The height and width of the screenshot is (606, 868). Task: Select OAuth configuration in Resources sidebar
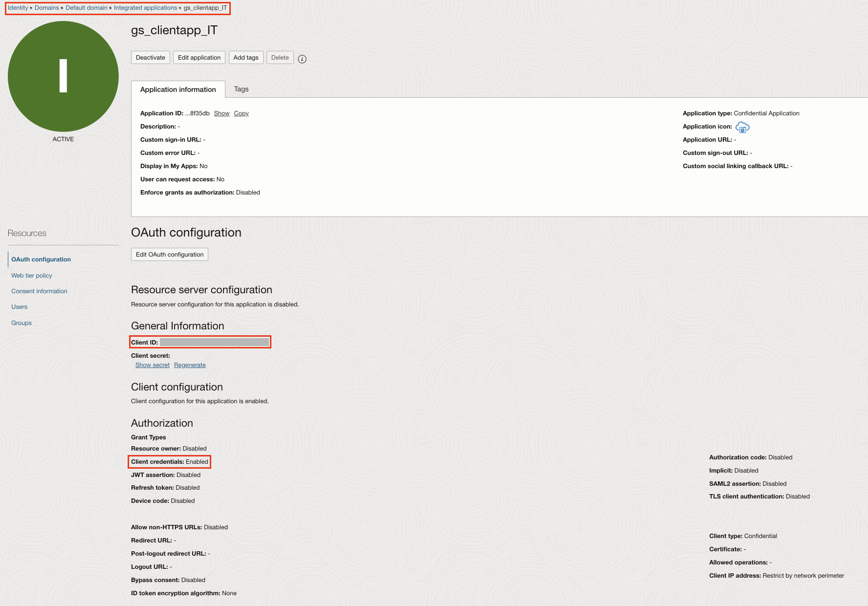[41, 260]
